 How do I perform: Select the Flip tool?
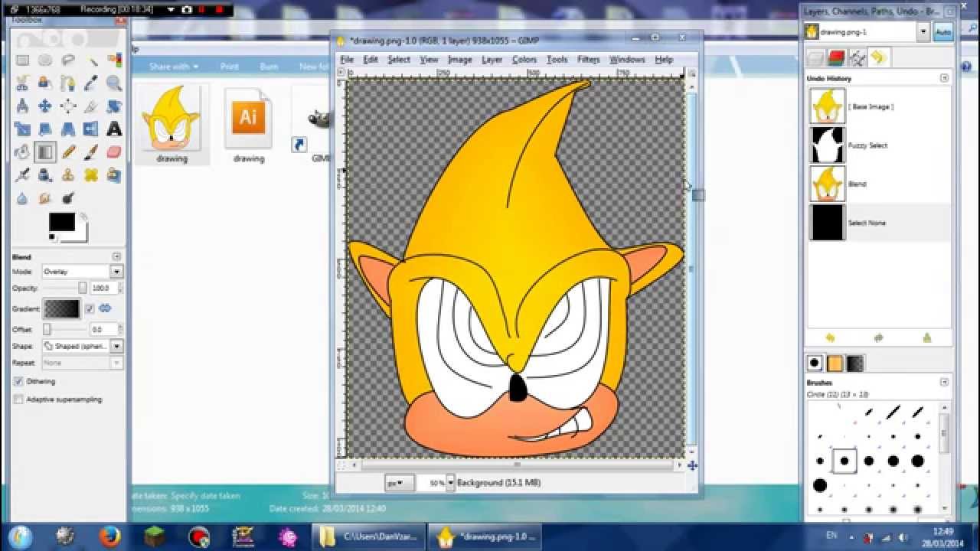tap(91, 129)
